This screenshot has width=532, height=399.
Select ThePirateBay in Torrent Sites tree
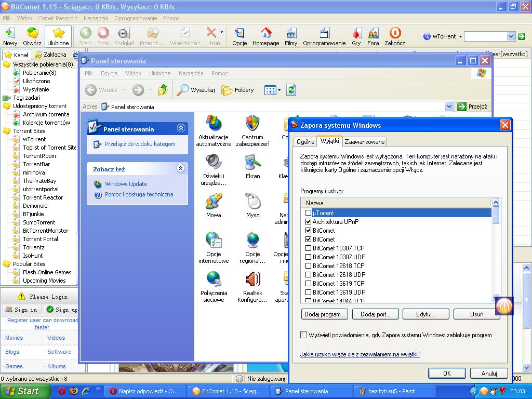point(39,181)
